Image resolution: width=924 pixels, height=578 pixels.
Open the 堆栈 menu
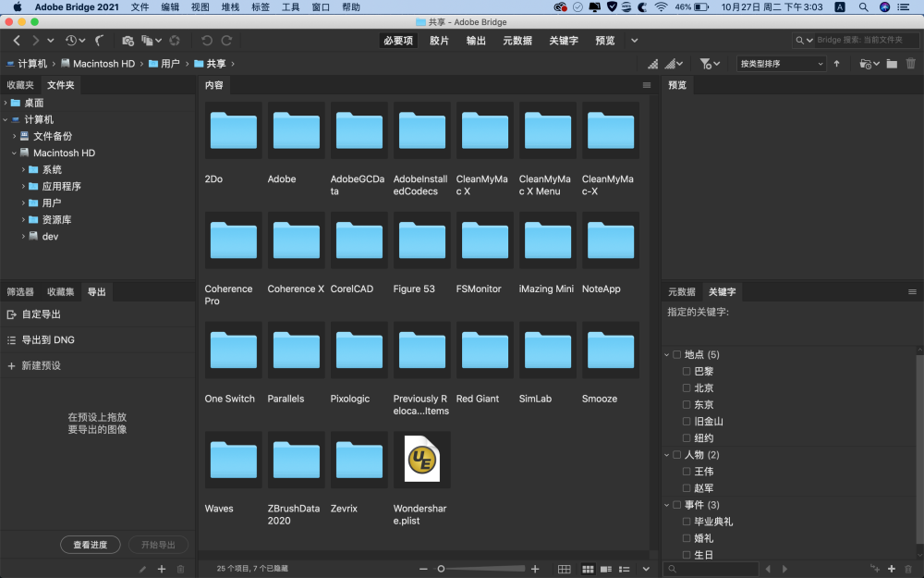pos(230,7)
